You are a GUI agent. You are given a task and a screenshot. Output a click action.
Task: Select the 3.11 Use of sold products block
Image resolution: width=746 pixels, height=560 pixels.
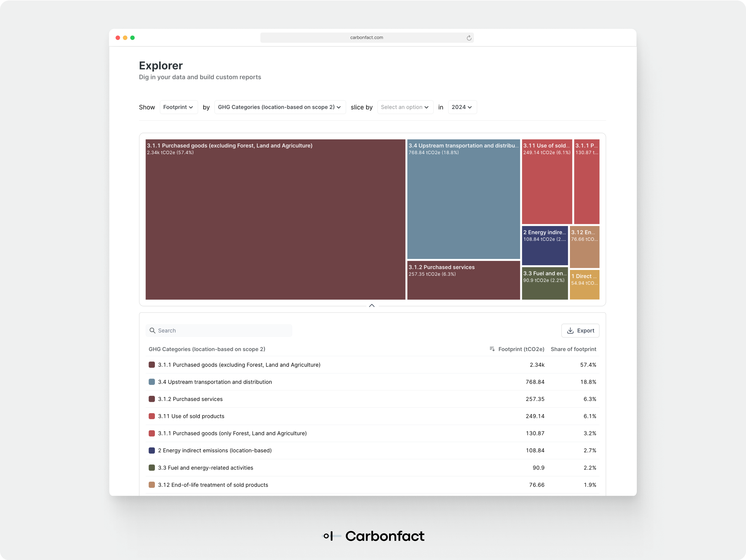click(546, 182)
